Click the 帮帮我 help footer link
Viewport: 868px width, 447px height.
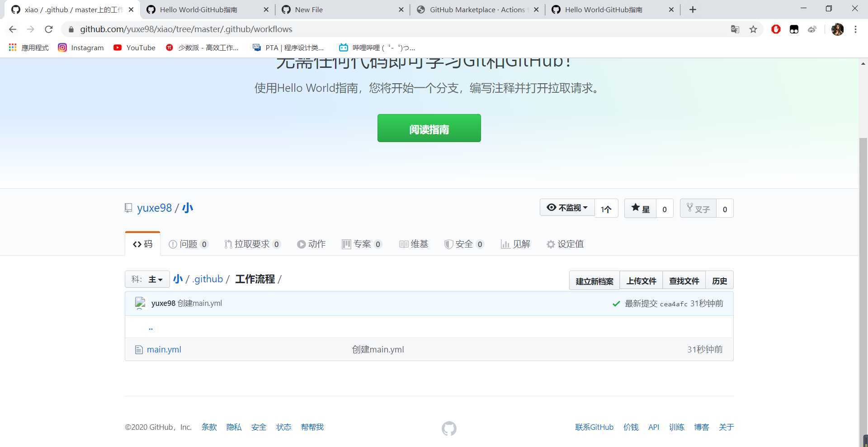pyautogui.click(x=312, y=427)
